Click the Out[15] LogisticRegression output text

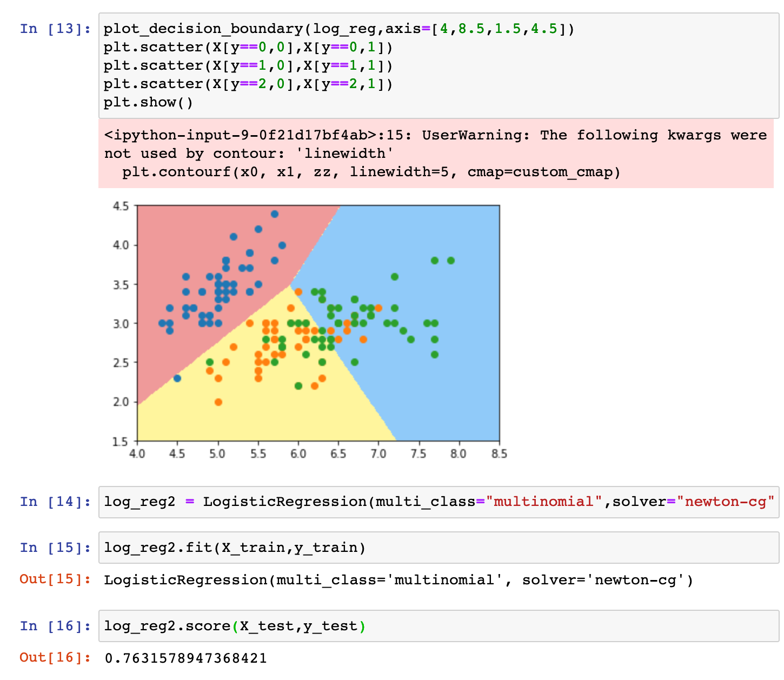pyautogui.click(x=398, y=580)
